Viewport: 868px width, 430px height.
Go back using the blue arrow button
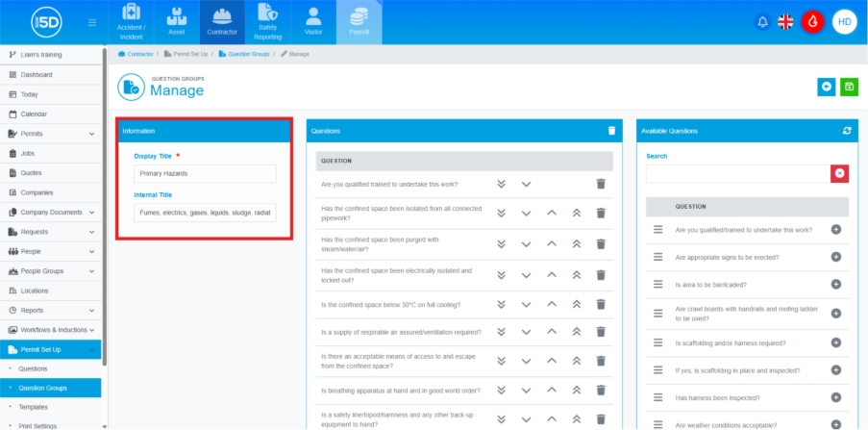point(826,87)
